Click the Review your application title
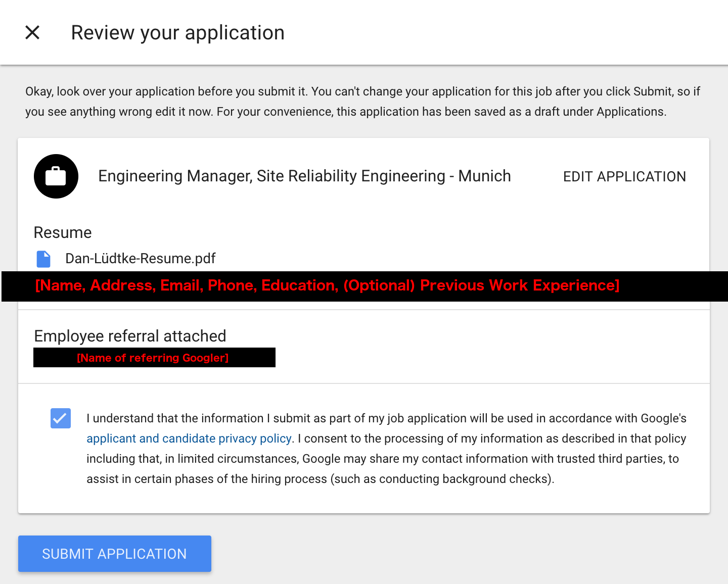The width and height of the screenshot is (728, 584). coord(177,33)
